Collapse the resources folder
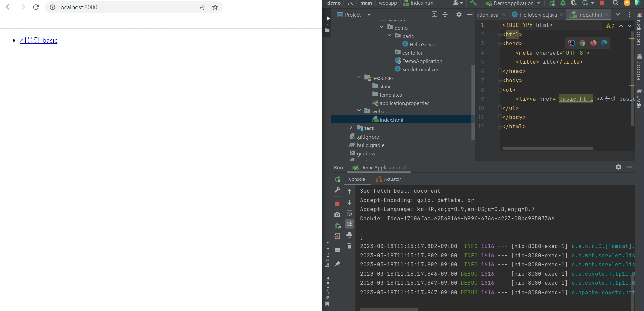The width and height of the screenshot is (644, 311). [359, 77]
